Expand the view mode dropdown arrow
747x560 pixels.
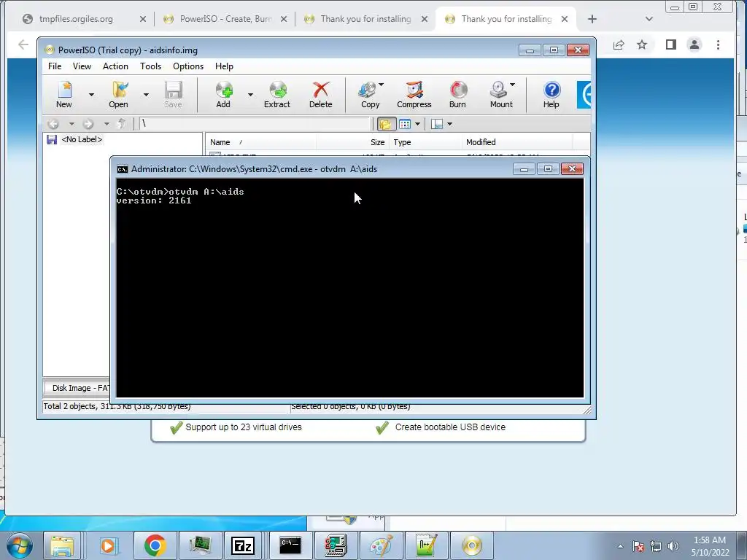[418, 124]
